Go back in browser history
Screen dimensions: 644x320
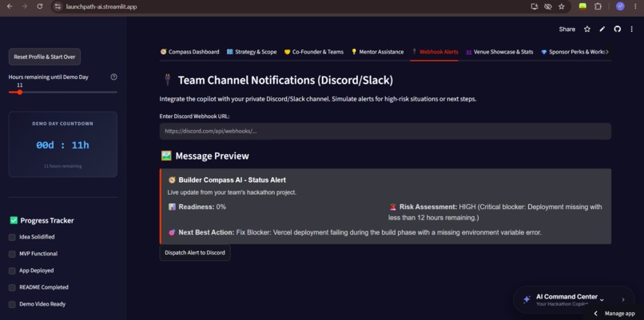(10, 6)
